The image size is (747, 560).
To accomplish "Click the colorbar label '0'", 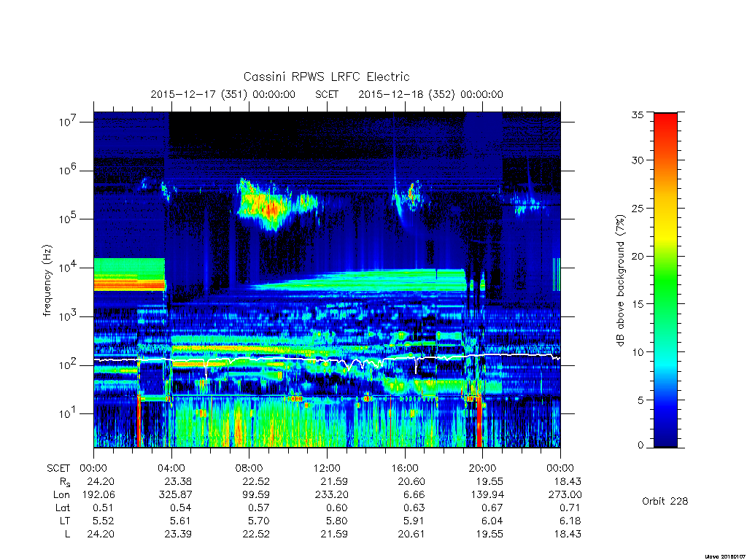I will (640, 446).
